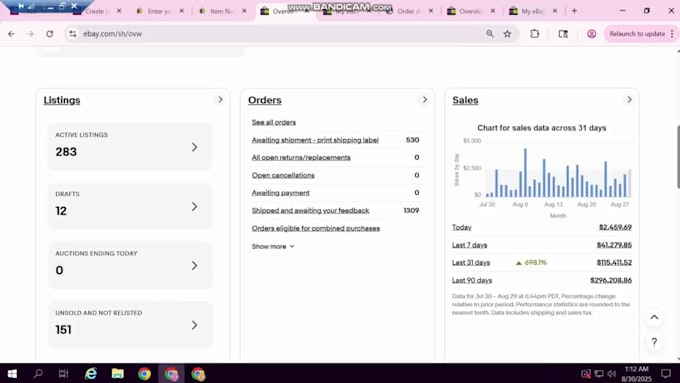The image size is (680, 383).
Task: Open a new browser tab
Action: click(x=574, y=11)
